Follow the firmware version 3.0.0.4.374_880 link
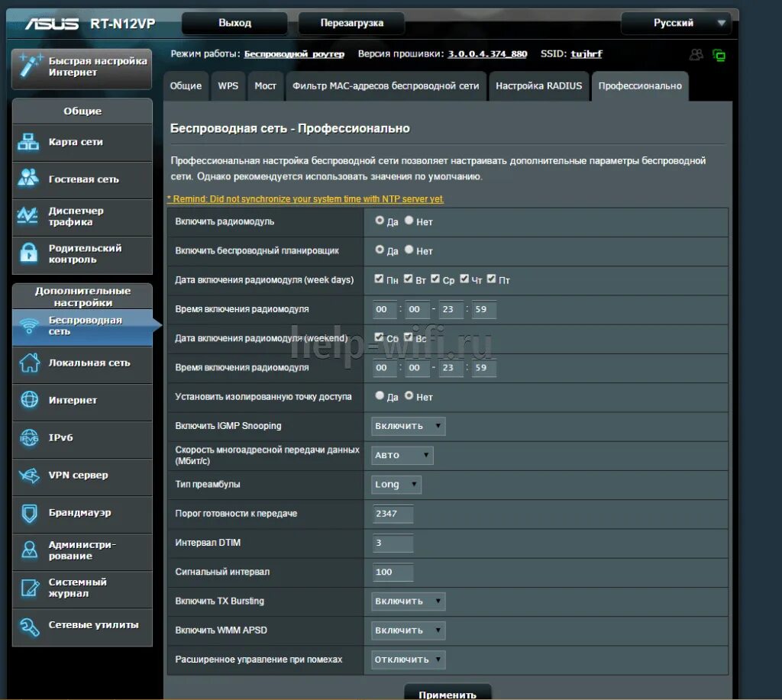 coord(487,54)
